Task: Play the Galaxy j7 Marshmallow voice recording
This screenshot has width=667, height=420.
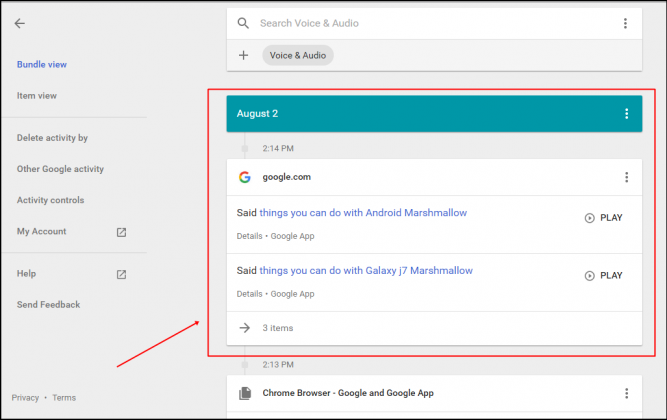Action: click(x=604, y=276)
